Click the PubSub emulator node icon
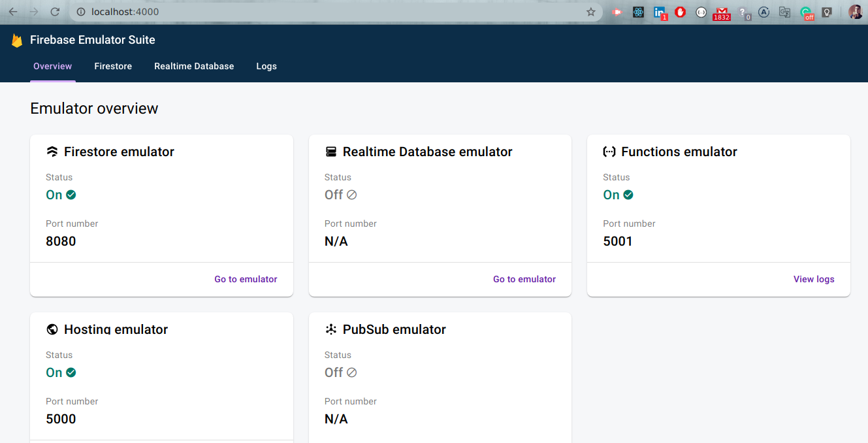The width and height of the screenshot is (868, 443). point(330,329)
